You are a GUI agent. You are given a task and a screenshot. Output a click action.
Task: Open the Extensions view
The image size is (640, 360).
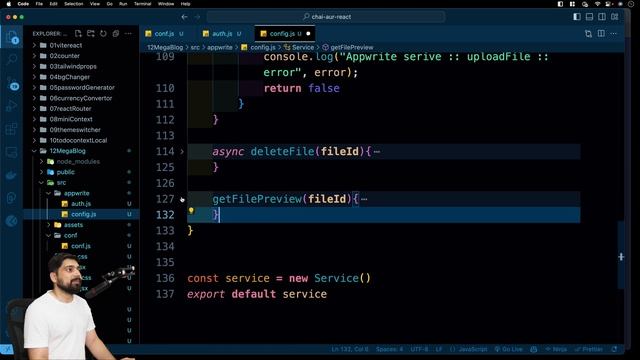click(x=12, y=129)
